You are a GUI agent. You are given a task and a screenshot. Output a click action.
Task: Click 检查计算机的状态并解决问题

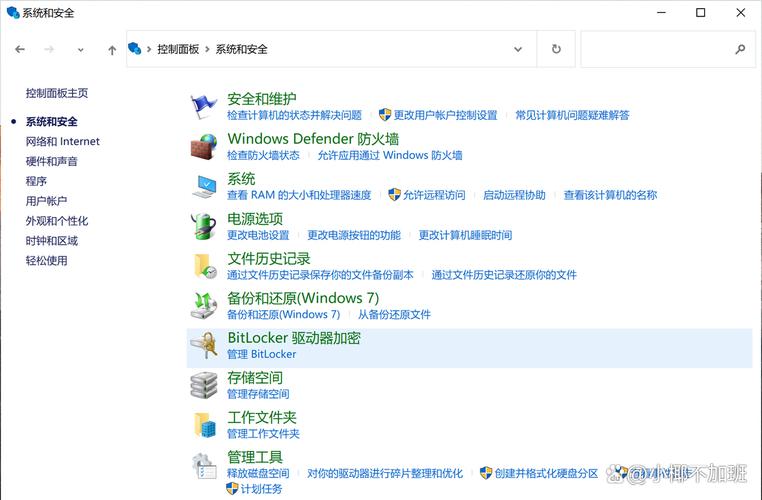click(294, 115)
